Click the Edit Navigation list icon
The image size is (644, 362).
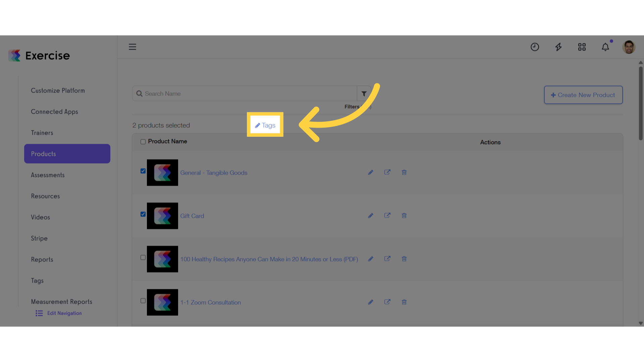coord(39,313)
